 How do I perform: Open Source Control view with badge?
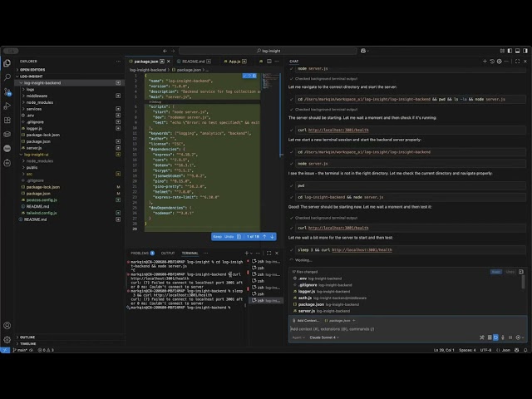point(7,92)
